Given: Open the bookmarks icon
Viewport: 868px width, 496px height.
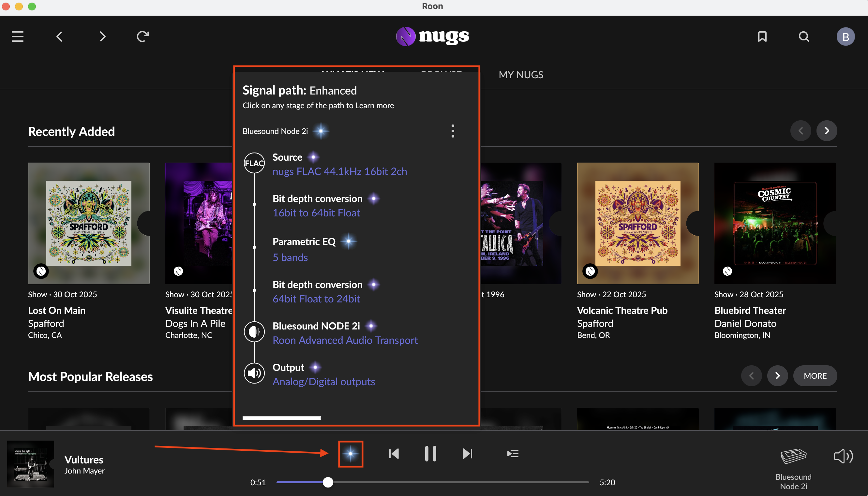Looking at the screenshot, I should click(x=762, y=36).
